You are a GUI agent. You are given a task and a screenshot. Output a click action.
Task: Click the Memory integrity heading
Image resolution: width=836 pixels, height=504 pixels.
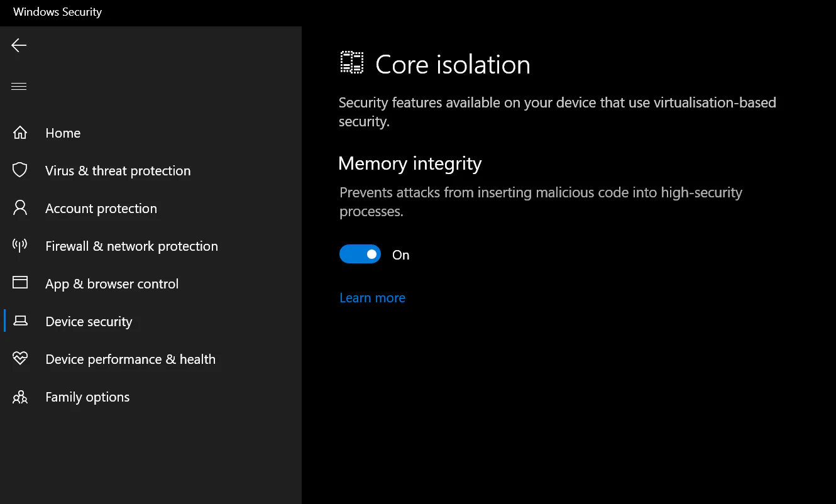click(x=410, y=163)
